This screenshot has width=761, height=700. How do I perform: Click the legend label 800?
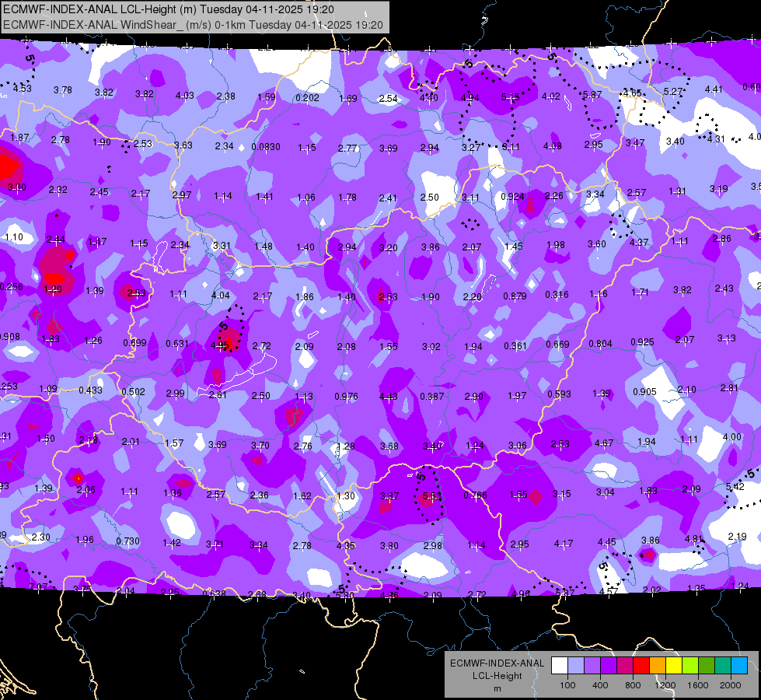click(633, 685)
